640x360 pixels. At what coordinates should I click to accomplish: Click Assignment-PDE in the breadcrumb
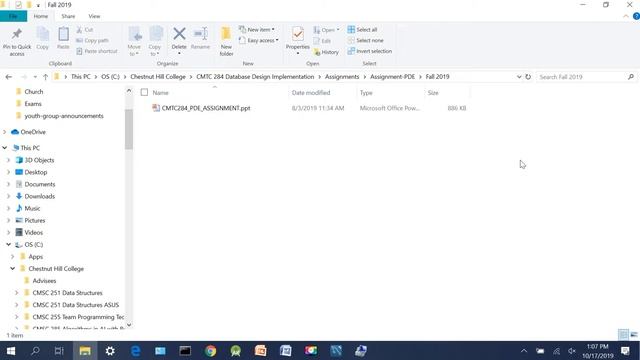[x=392, y=77]
